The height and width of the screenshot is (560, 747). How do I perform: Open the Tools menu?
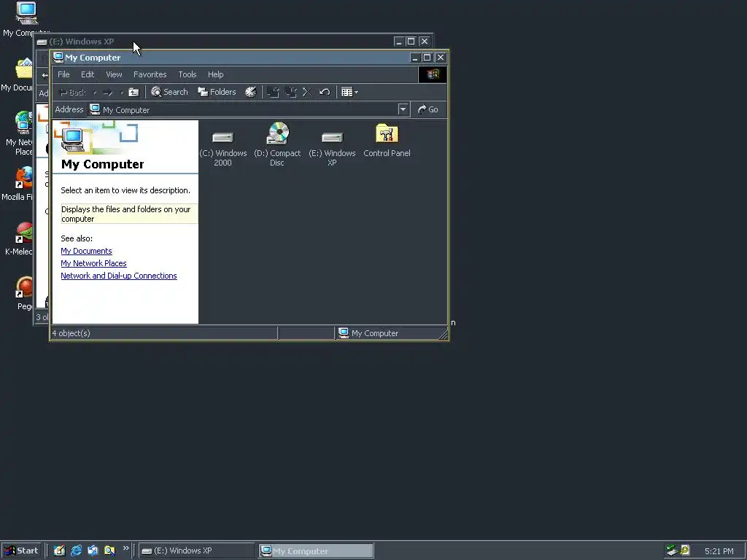tap(187, 74)
